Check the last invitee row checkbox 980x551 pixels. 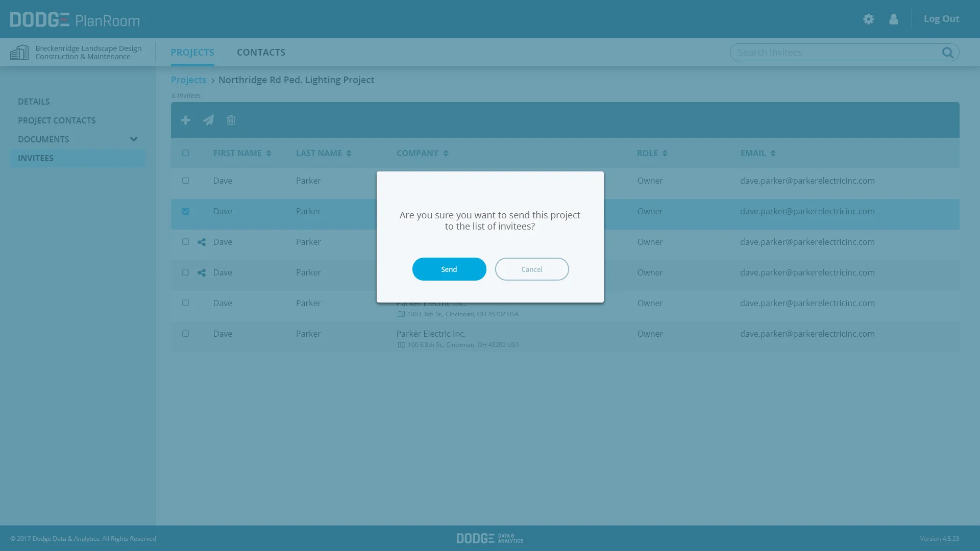coord(186,334)
